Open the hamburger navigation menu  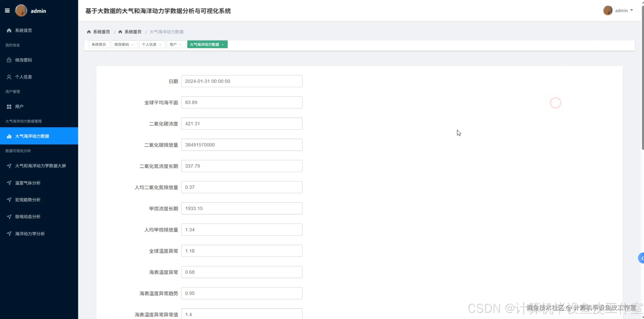(7, 10)
